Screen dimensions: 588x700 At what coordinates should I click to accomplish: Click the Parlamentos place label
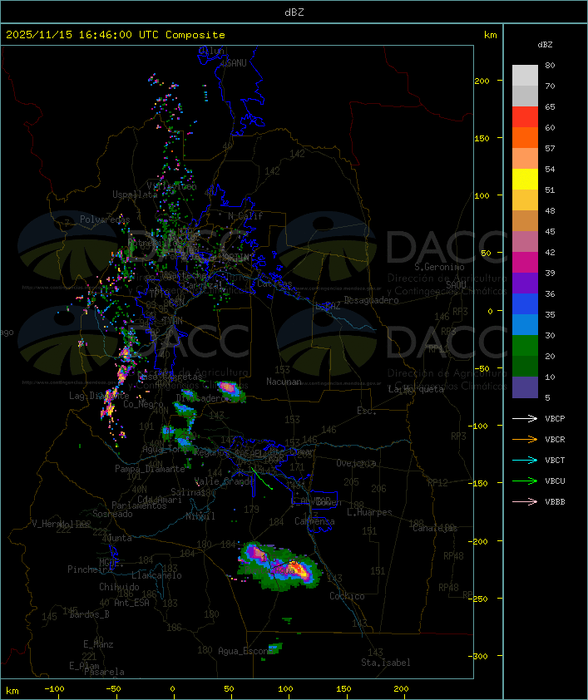pyautogui.click(x=139, y=505)
